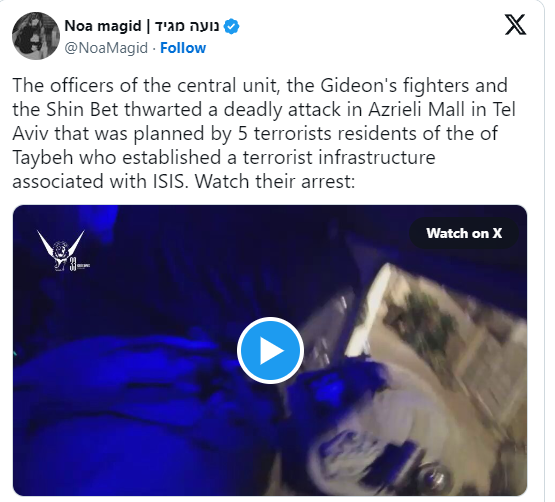Click the blue verified checkmark badge
555x502 pixels.
pos(232,27)
